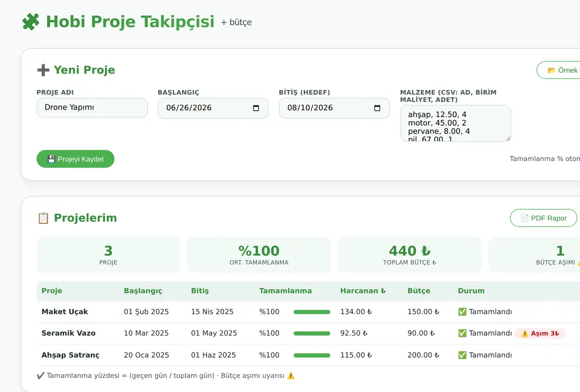Select the Maket Uçak project name
This screenshot has height=392, width=580.
click(65, 312)
